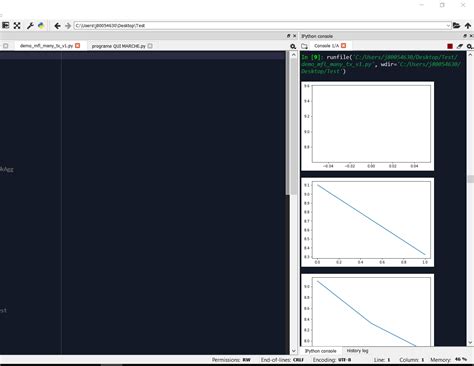Close the Console 1/A tab
This screenshot has width=474, height=366.
[344, 46]
